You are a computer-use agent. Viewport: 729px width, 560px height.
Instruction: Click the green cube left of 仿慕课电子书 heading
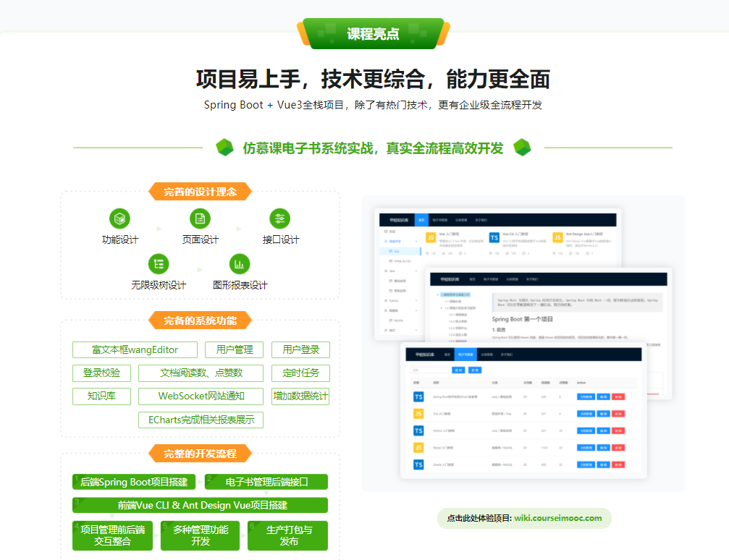coord(225,148)
